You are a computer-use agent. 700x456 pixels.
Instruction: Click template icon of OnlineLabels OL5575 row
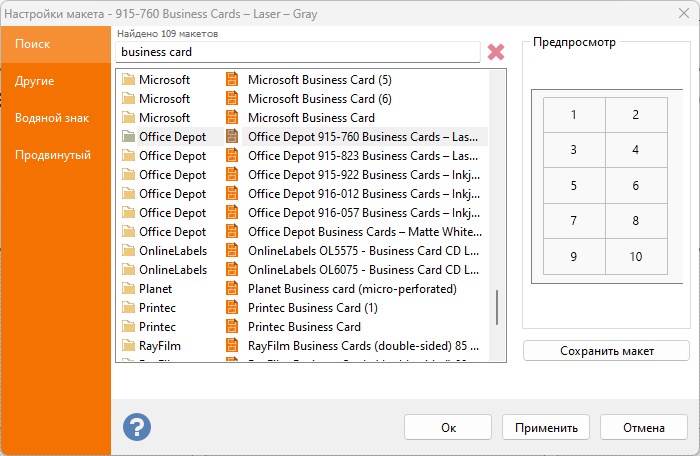click(x=232, y=250)
